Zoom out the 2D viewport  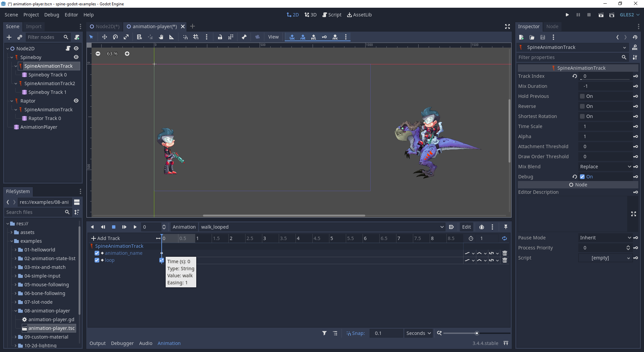click(x=98, y=54)
